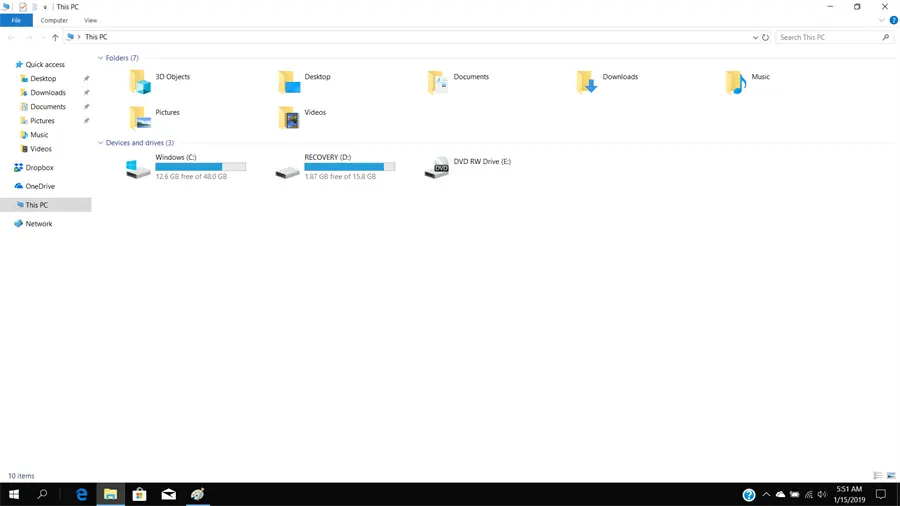Open the File menu tab
900x506 pixels.
[x=16, y=20]
